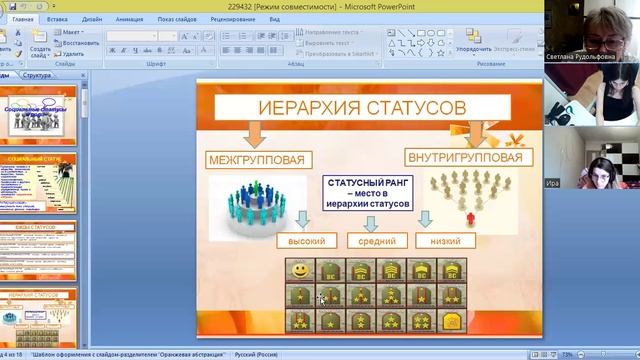
Task: Select the straight line shape
Action: pyautogui.click(x=402, y=33)
